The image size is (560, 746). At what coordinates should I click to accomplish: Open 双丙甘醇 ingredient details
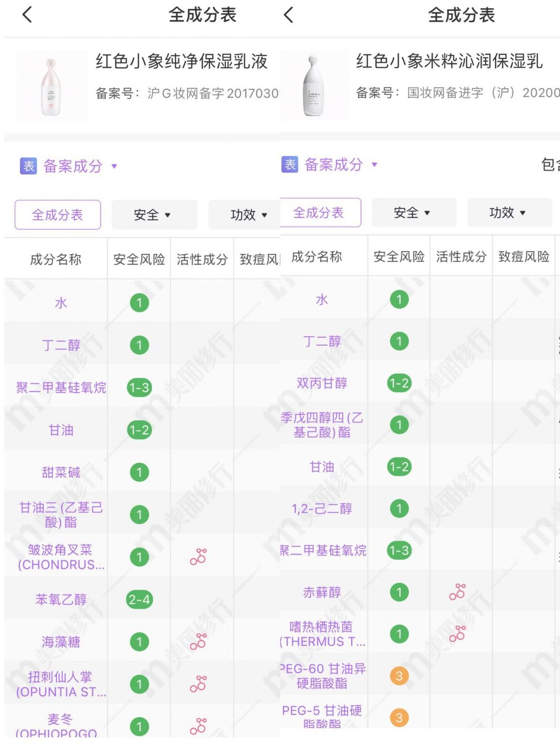pos(322,383)
